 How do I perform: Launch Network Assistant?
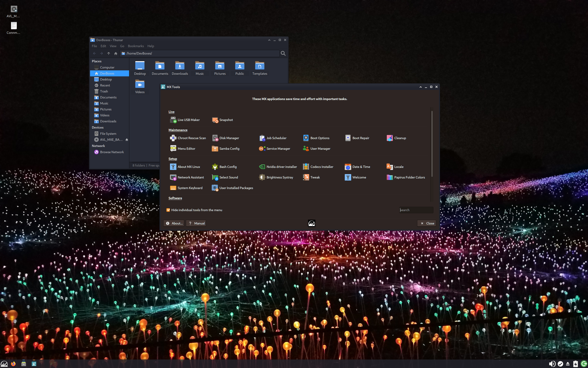pos(187,177)
